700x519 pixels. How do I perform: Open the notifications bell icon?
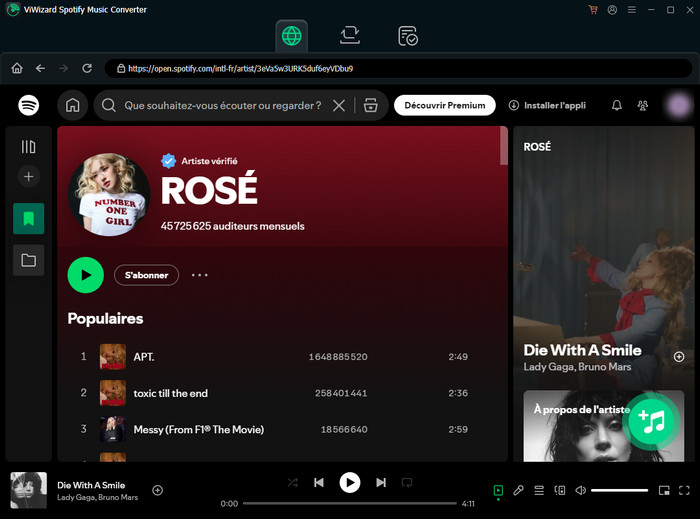(x=617, y=105)
